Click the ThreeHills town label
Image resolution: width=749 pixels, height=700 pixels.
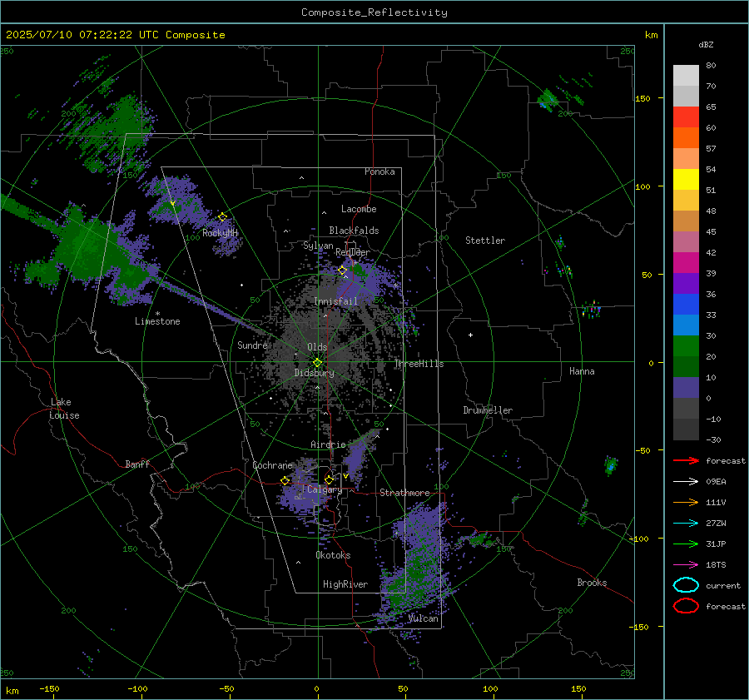tap(419, 364)
